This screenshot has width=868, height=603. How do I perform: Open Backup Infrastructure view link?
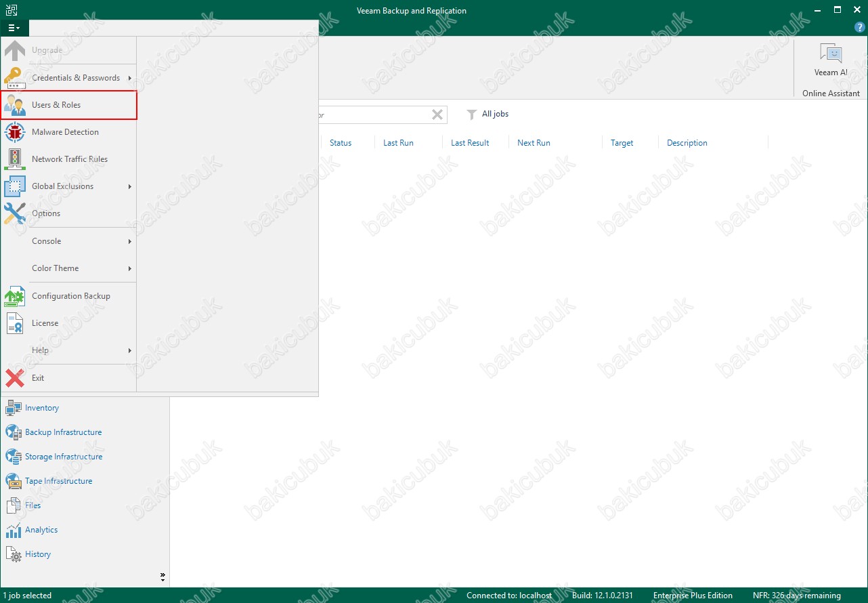point(64,432)
